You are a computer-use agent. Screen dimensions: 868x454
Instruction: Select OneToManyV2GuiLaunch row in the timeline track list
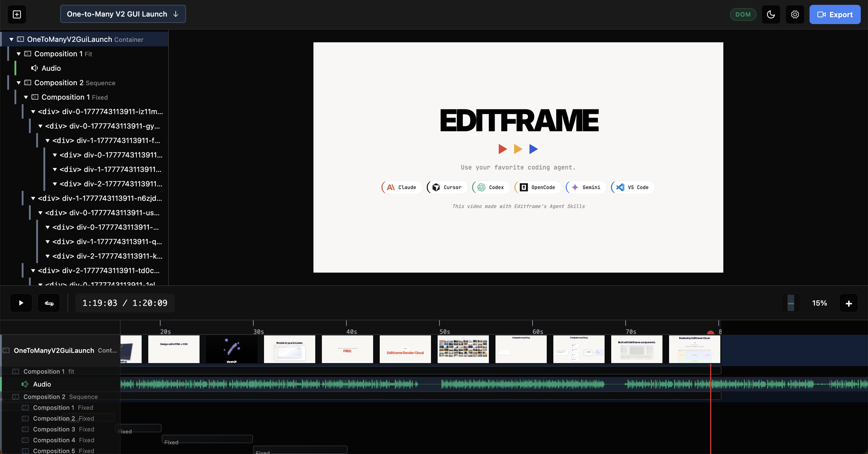pyautogui.click(x=60, y=350)
